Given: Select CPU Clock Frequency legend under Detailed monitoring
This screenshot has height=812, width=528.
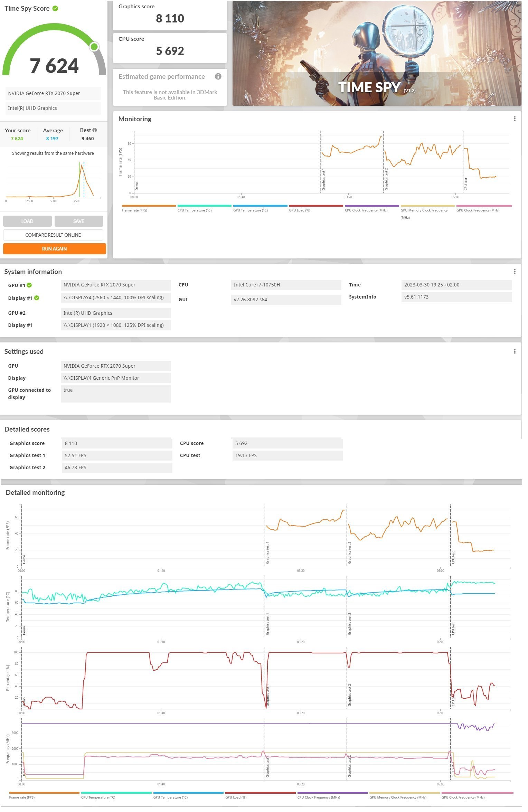Looking at the screenshot, I should [332, 795].
